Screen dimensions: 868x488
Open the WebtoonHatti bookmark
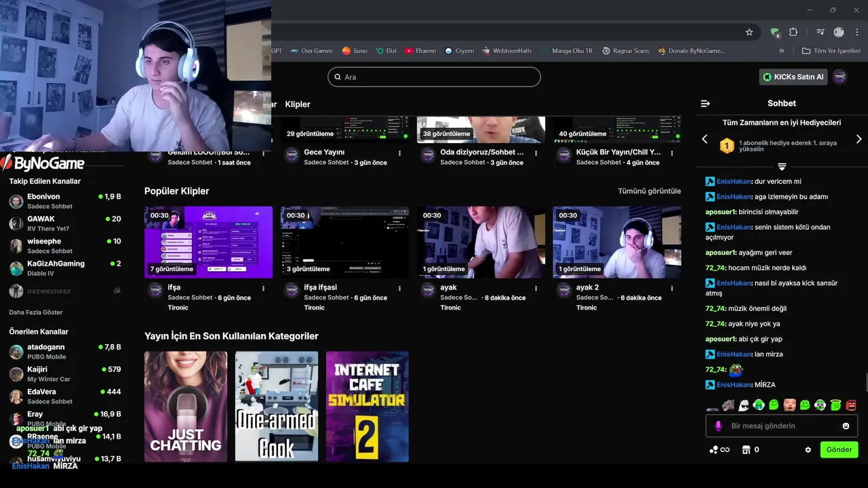pyautogui.click(x=507, y=51)
